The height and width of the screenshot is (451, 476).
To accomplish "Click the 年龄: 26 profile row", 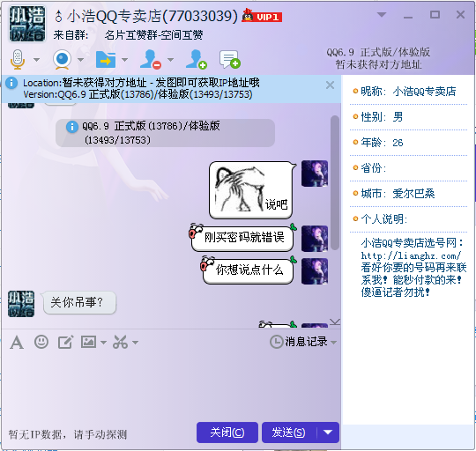I will pos(408,142).
